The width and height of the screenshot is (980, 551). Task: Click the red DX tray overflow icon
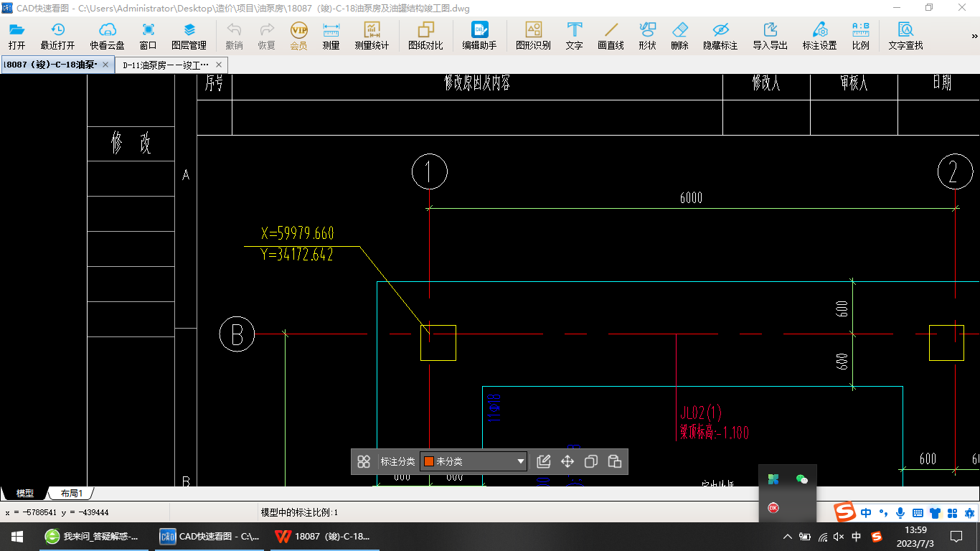773,507
